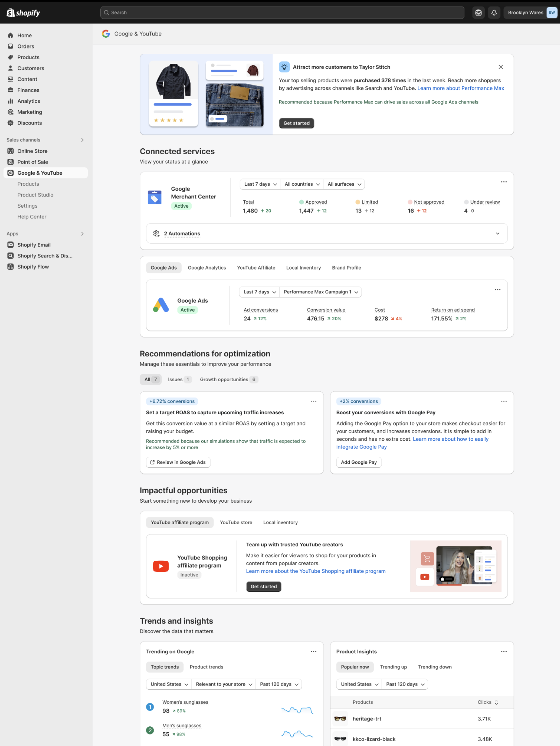This screenshot has width=560, height=746.
Task: Open Finances in sidebar
Action: [x=28, y=90]
